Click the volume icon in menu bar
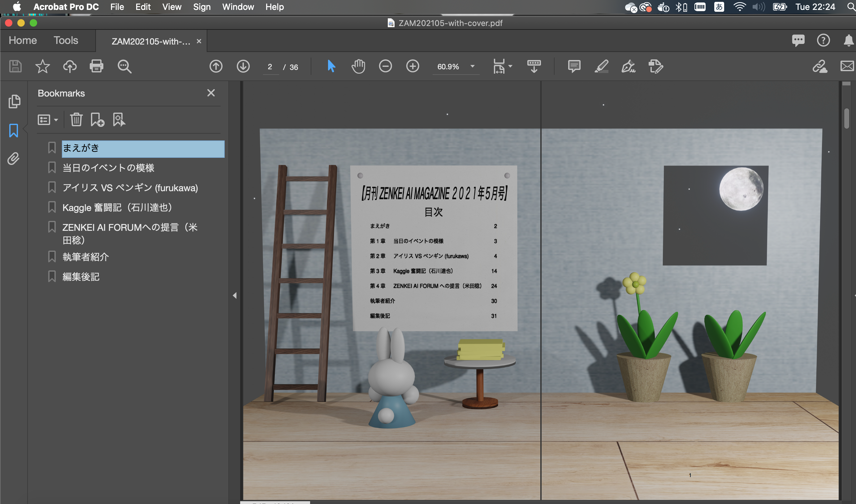856x504 pixels. point(759,7)
